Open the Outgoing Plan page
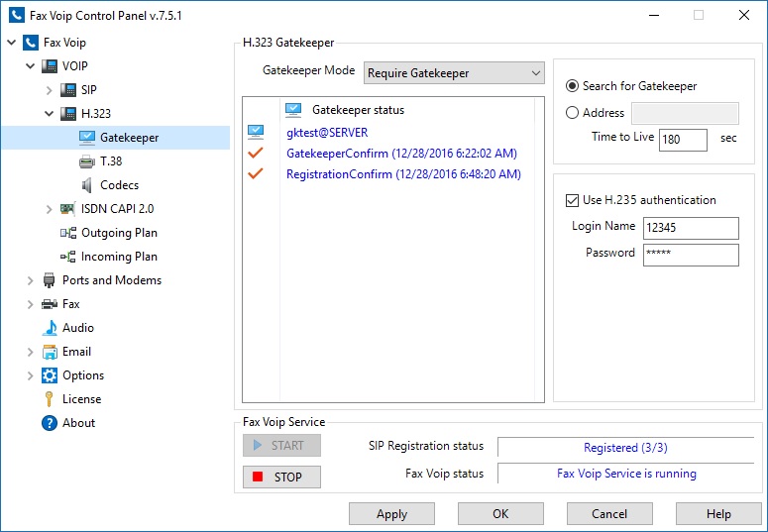This screenshot has width=768, height=532. 119,233
